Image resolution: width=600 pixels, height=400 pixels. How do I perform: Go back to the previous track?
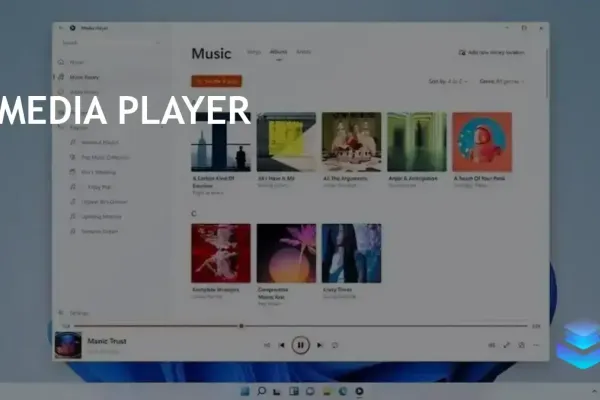tap(282, 345)
